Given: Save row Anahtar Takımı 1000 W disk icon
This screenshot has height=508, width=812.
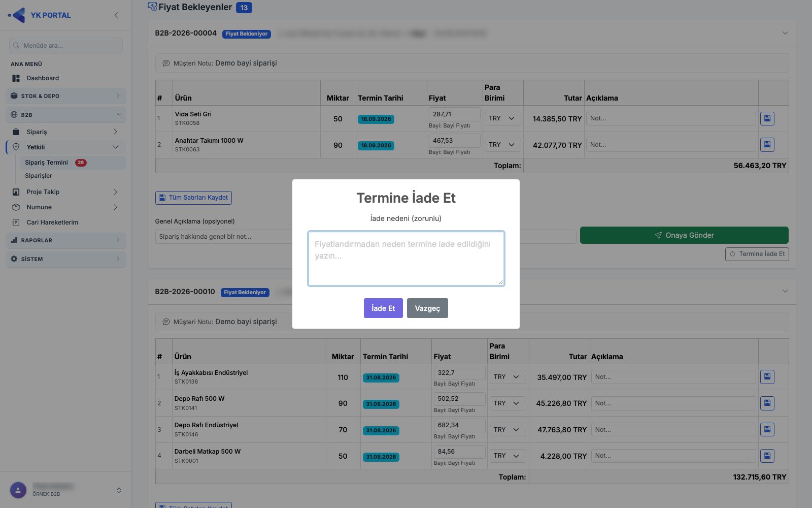Looking at the screenshot, I should (x=767, y=145).
